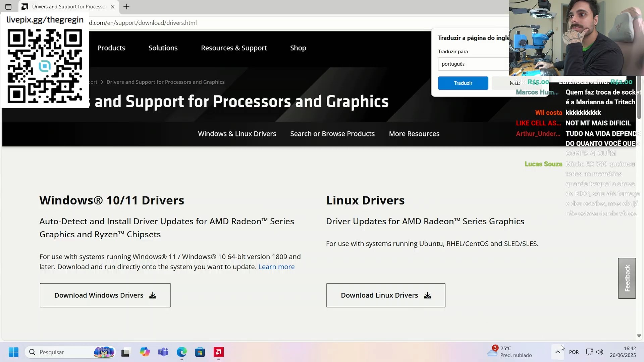The image size is (644, 362).
Task: Click the search highlight doodle in search box
Action: 104,352
